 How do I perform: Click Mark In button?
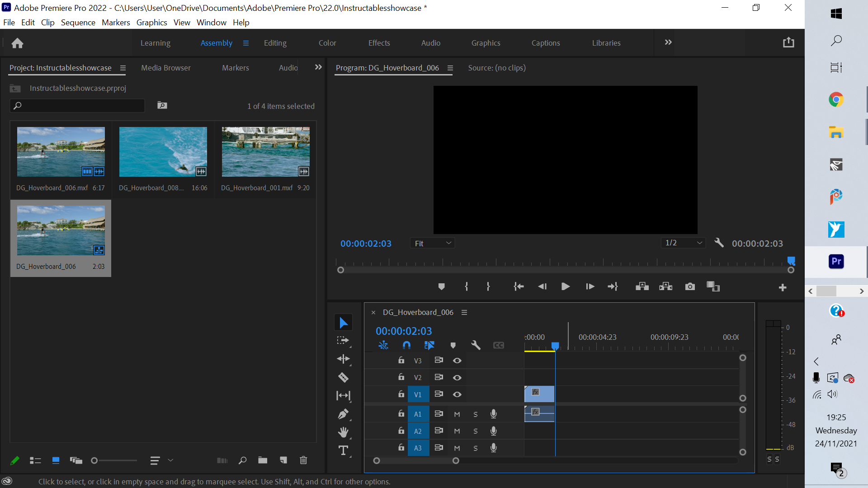467,286
